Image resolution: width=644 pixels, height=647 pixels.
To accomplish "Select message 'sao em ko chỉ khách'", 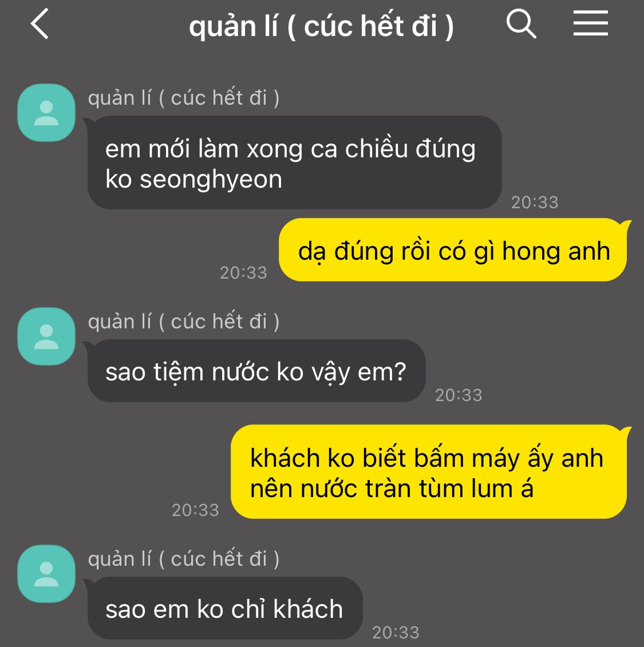I will click(225, 608).
